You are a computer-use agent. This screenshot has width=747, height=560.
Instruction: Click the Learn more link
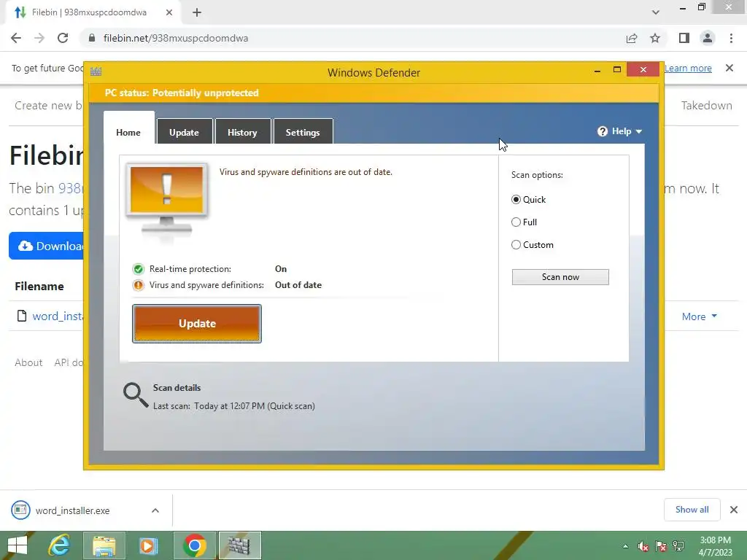pos(688,68)
